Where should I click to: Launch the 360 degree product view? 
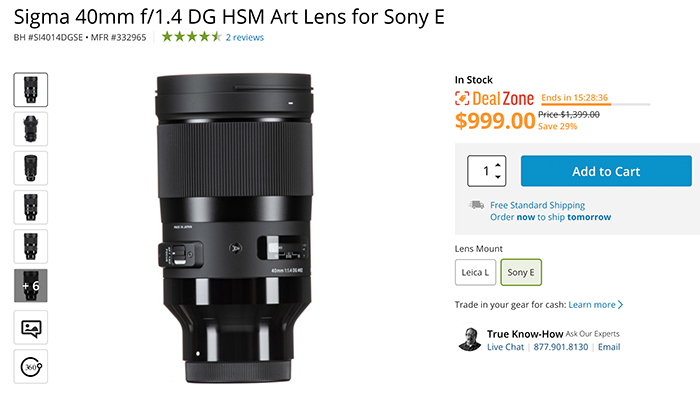point(31,367)
